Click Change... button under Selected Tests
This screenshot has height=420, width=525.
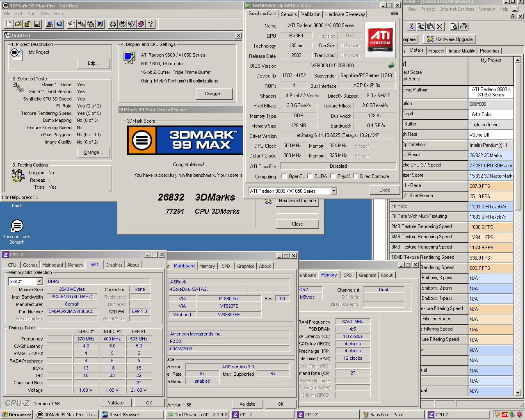click(x=94, y=152)
